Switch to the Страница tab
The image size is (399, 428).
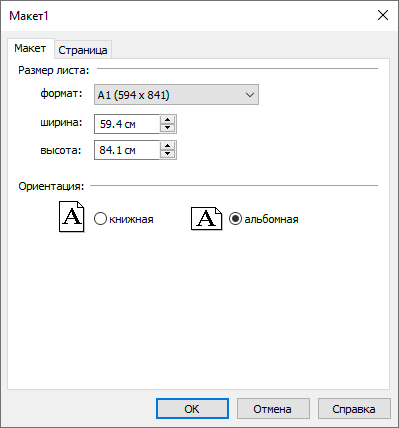[83, 50]
